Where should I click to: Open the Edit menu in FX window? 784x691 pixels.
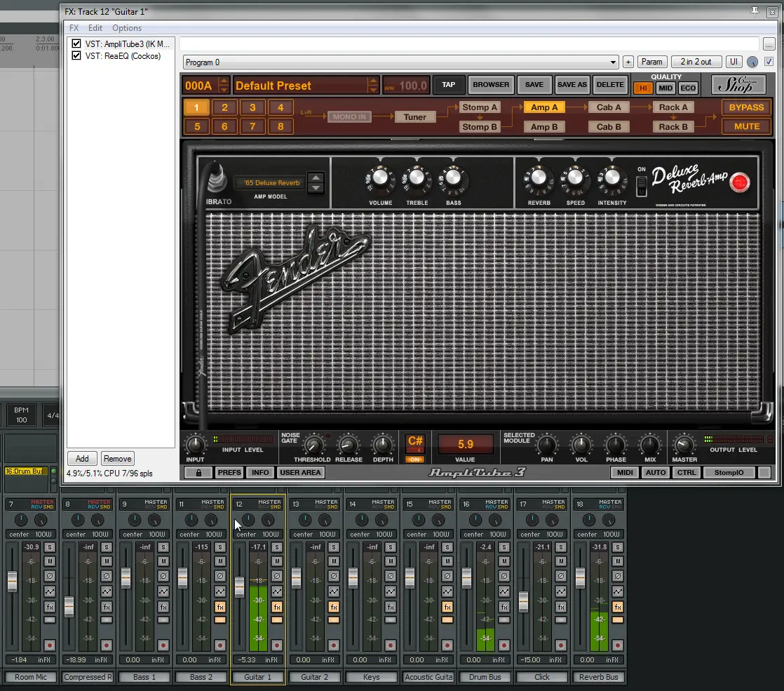click(x=95, y=28)
